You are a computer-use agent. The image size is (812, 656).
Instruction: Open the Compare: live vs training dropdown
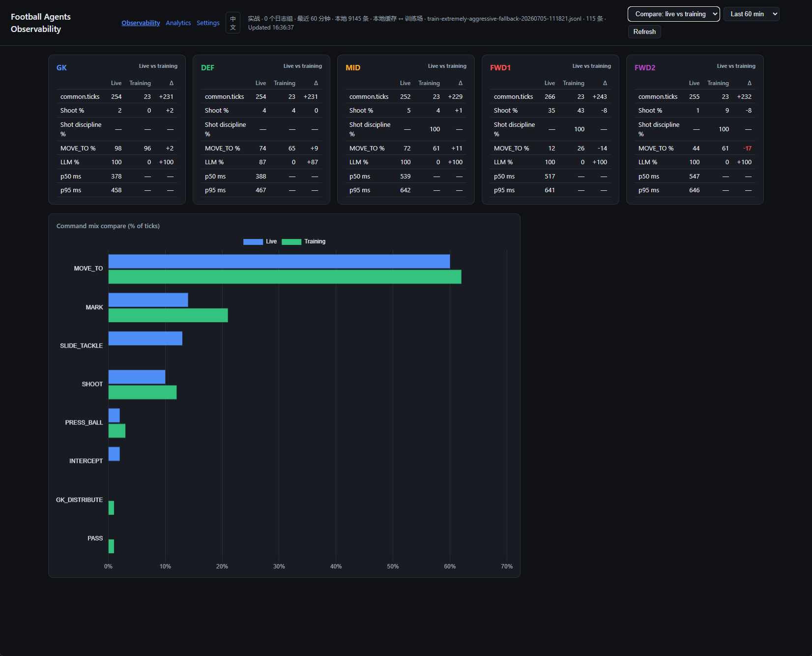(x=673, y=14)
